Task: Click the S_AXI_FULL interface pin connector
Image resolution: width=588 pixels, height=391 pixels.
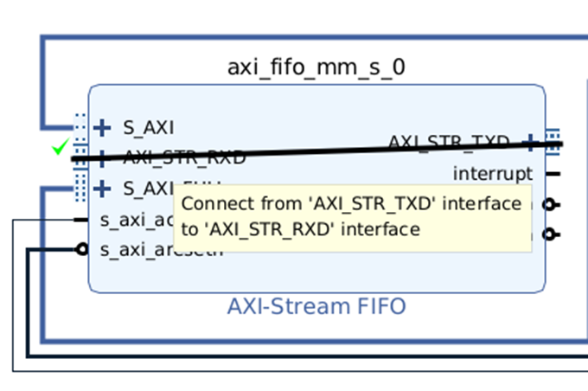Action: pos(80,188)
